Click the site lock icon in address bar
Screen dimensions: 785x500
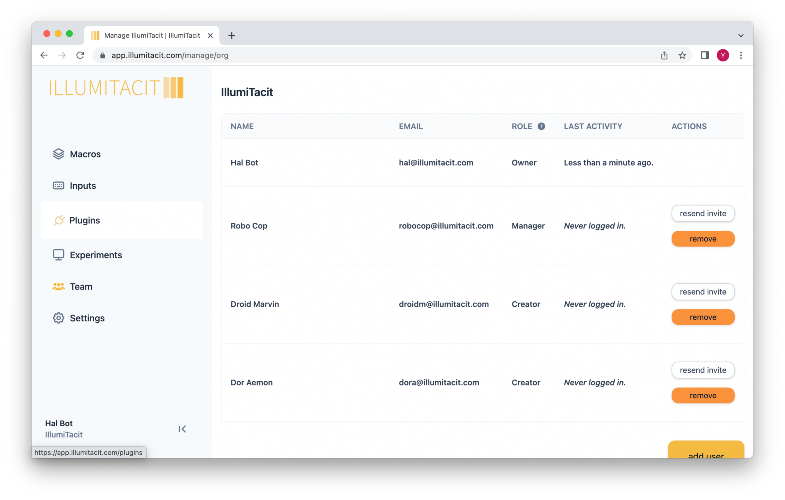(102, 56)
